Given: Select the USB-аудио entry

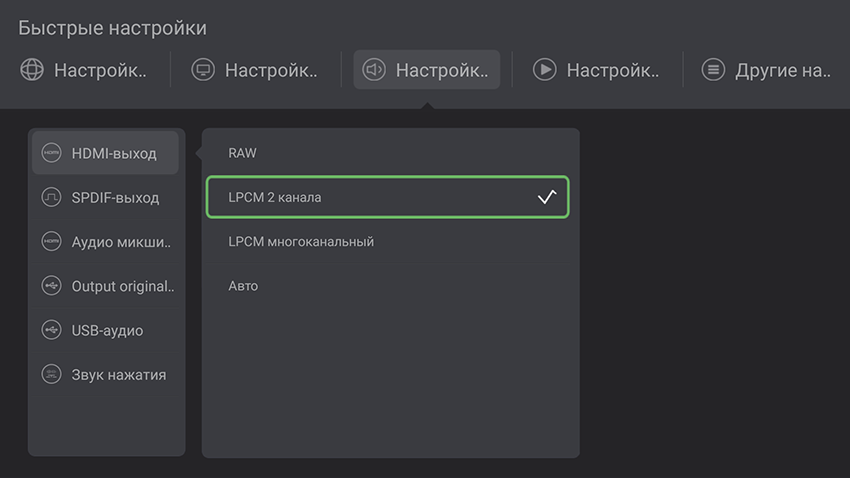Looking at the screenshot, I should coord(107,330).
